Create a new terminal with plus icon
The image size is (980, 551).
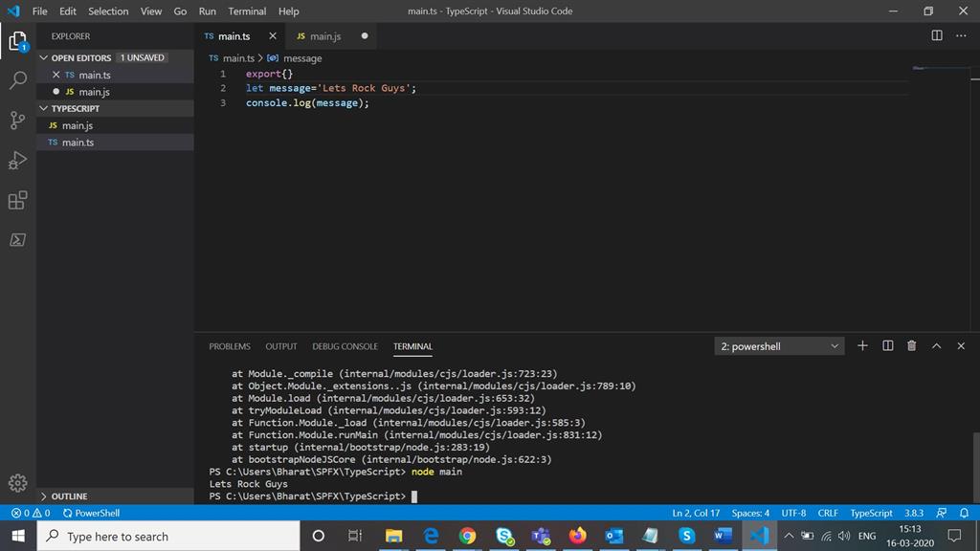[862, 346]
